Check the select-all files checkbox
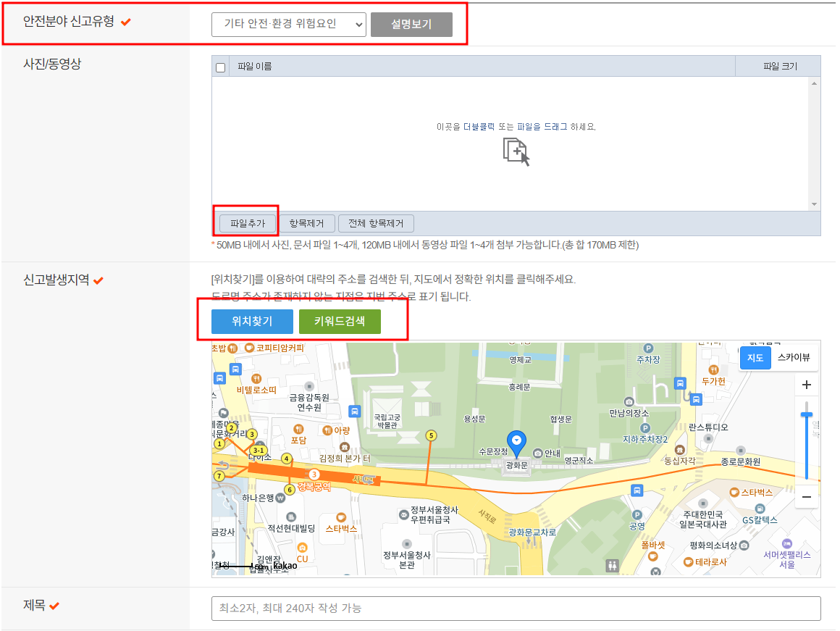This screenshot has width=840, height=631. coord(220,67)
